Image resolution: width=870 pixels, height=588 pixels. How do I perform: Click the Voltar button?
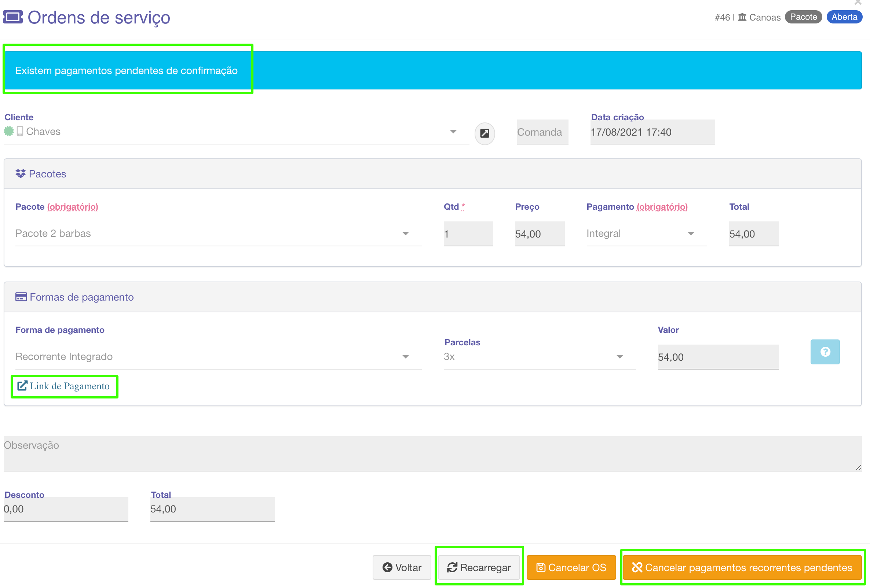click(x=401, y=567)
